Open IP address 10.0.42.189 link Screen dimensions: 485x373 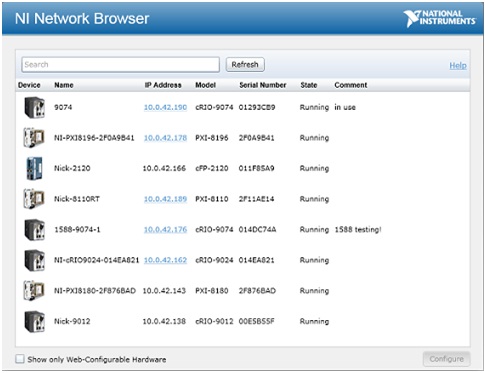point(165,199)
